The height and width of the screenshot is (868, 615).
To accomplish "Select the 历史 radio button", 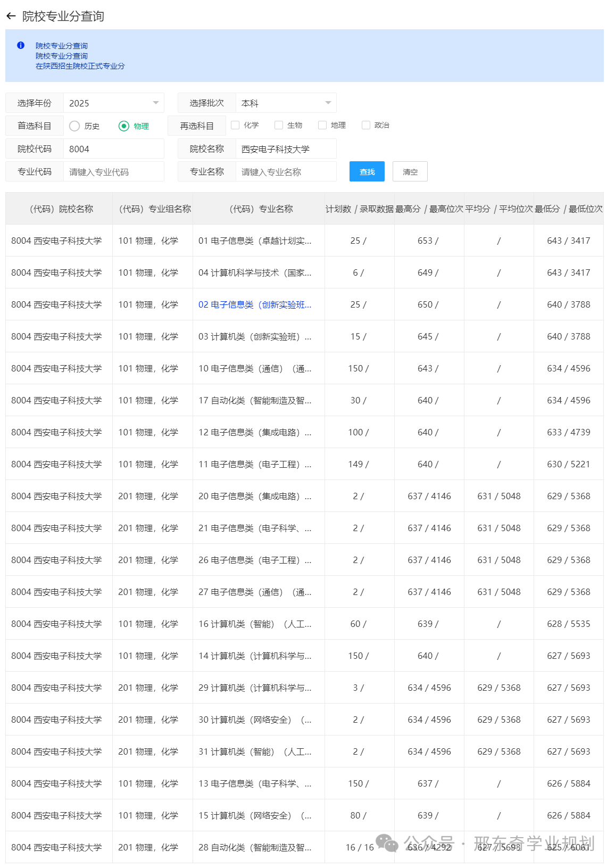I will click(x=74, y=126).
